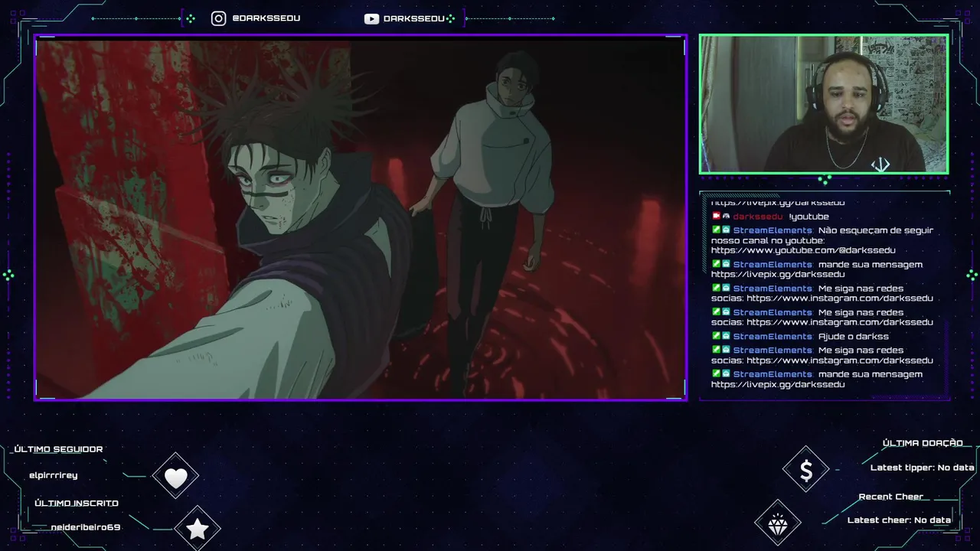
Task: Click the "ÚLTIMO INSCRITO" label
Action: pyautogui.click(x=77, y=504)
